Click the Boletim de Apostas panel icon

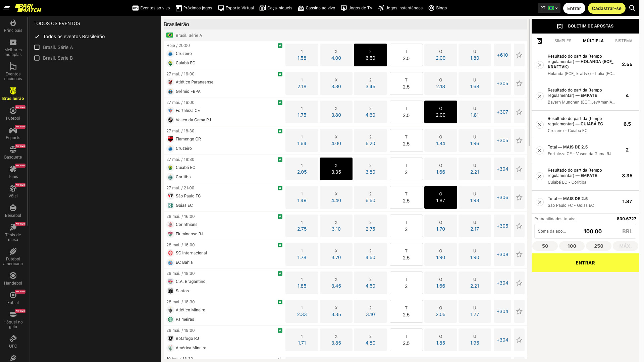tap(559, 26)
